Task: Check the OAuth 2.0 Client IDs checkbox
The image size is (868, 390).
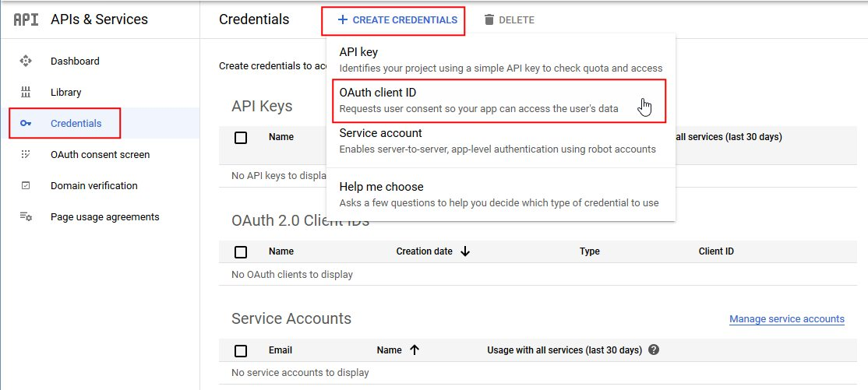Action: [241, 251]
